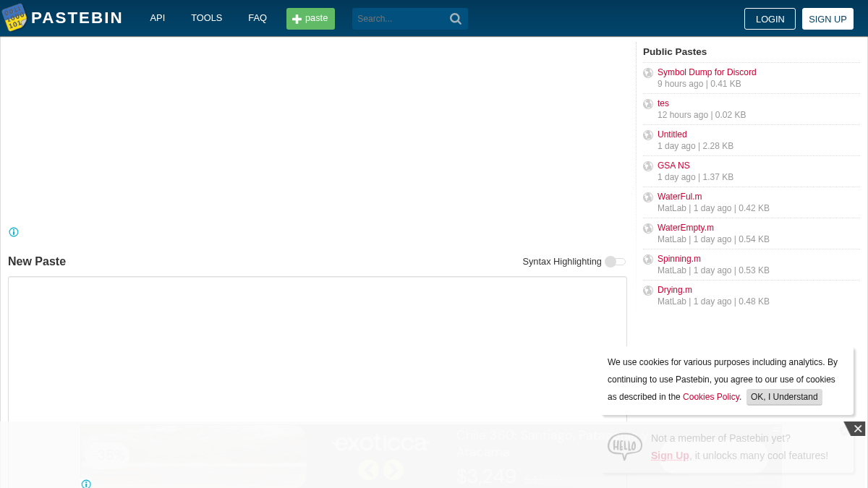The width and height of the screenshot is (868, 488).
Task: Open Symbol Dump for Discord paste
Action: point(707,72)
